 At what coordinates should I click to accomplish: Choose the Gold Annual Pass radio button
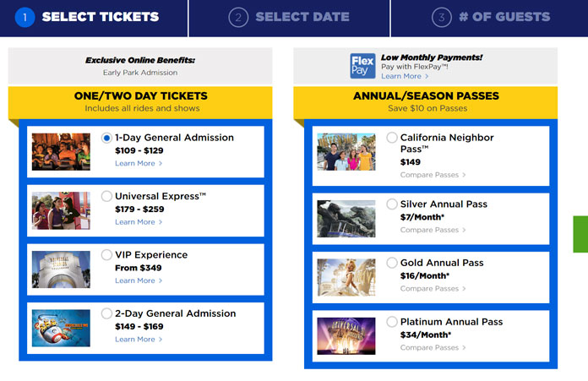[392, 263]
